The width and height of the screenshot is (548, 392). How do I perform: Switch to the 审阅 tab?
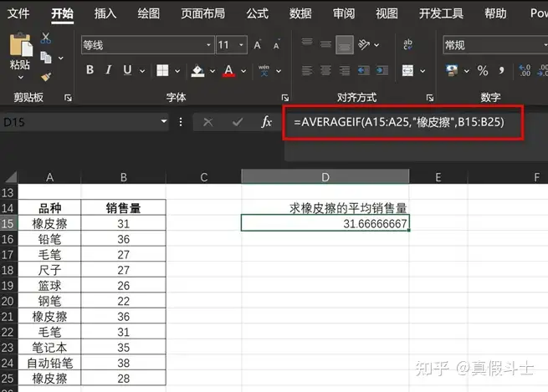click(x=344, y=13)
